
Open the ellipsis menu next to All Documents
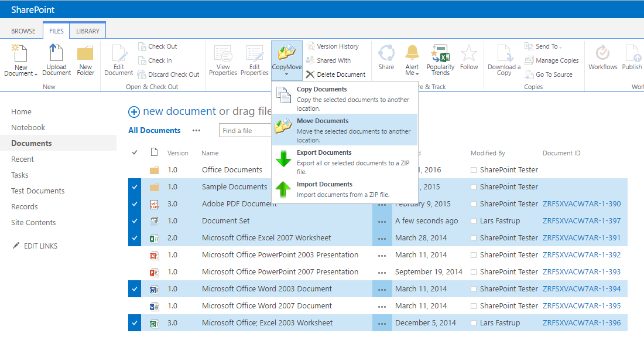click(196, 130)
